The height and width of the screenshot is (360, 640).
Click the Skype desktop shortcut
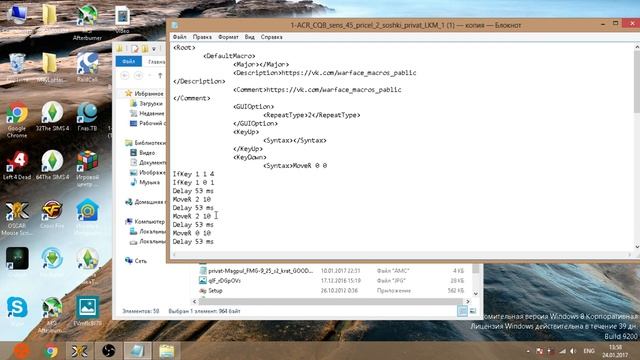point(17,311)
